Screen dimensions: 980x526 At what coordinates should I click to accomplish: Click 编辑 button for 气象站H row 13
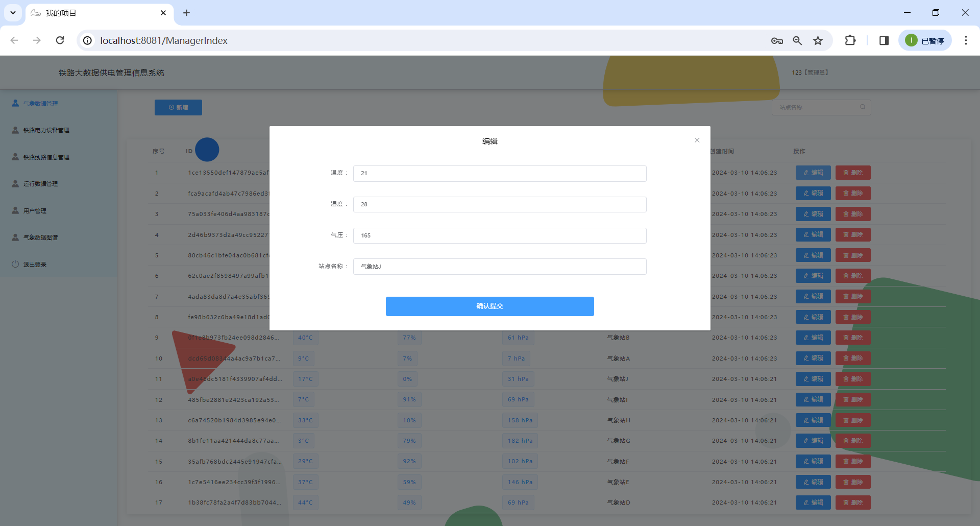[x=813, y=420]
